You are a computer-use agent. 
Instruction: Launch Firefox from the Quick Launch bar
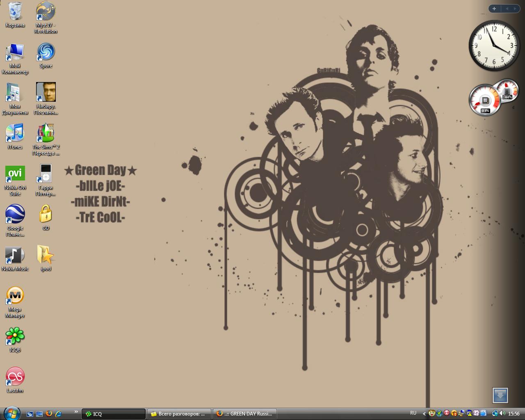pyautogui.click(x=49, y=414)
